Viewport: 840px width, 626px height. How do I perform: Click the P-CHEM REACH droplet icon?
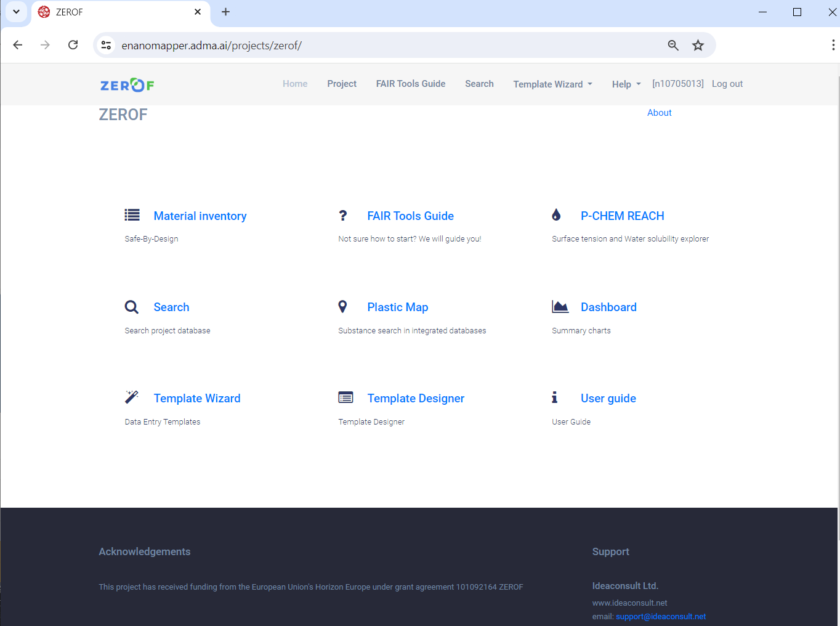[x=556, y=215]
